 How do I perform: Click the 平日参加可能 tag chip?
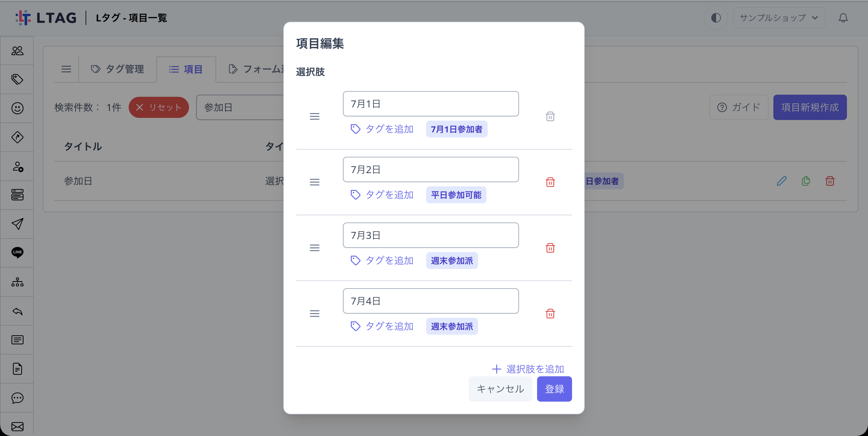(x=456, y=195)
